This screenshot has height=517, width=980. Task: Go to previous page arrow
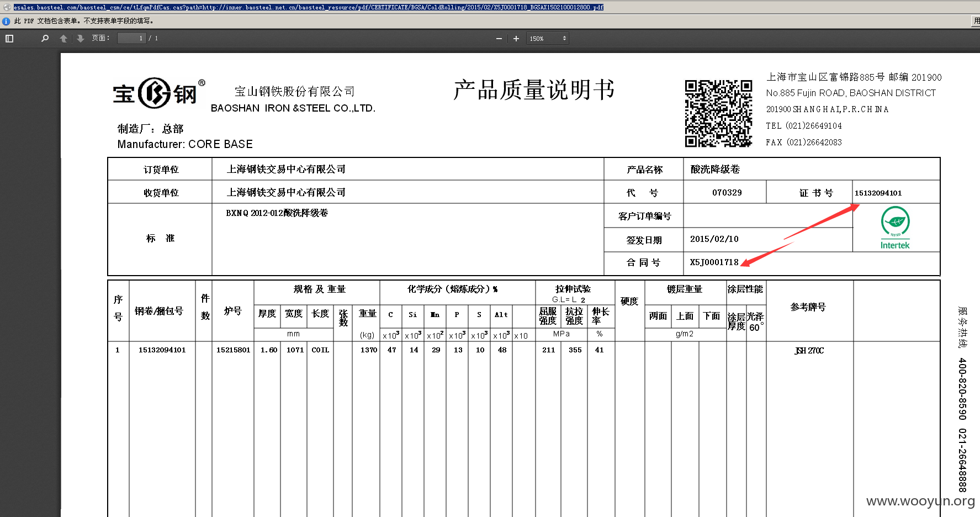pyautogui.click(x=63, y=39)
